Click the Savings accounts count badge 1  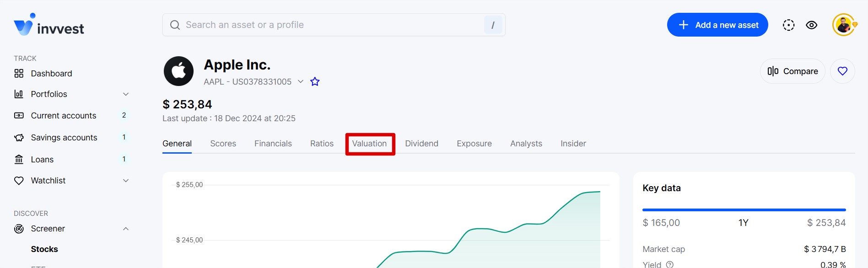(x=124, y=137)
